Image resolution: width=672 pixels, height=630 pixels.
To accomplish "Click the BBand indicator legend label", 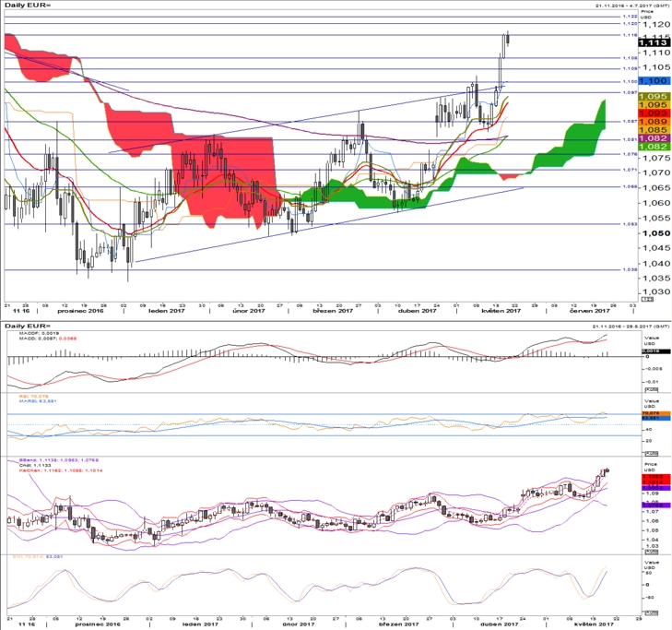I will tap(59, 459).
